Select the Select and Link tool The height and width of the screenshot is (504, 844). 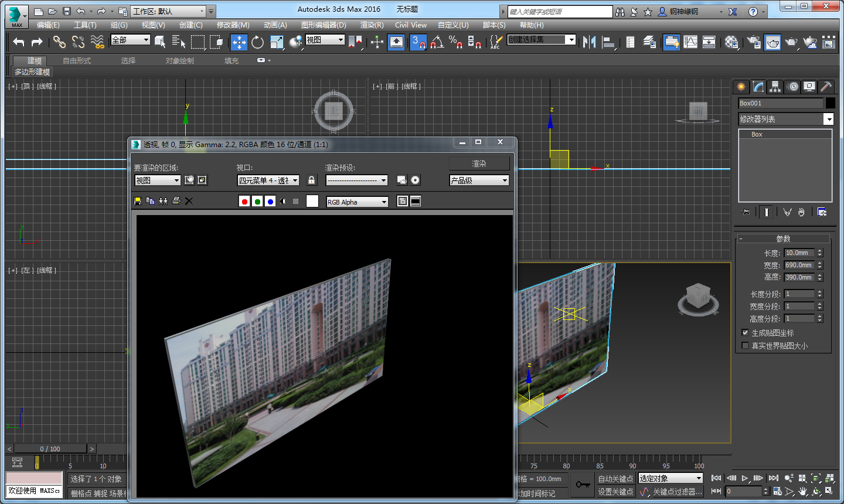coord(59,42)
